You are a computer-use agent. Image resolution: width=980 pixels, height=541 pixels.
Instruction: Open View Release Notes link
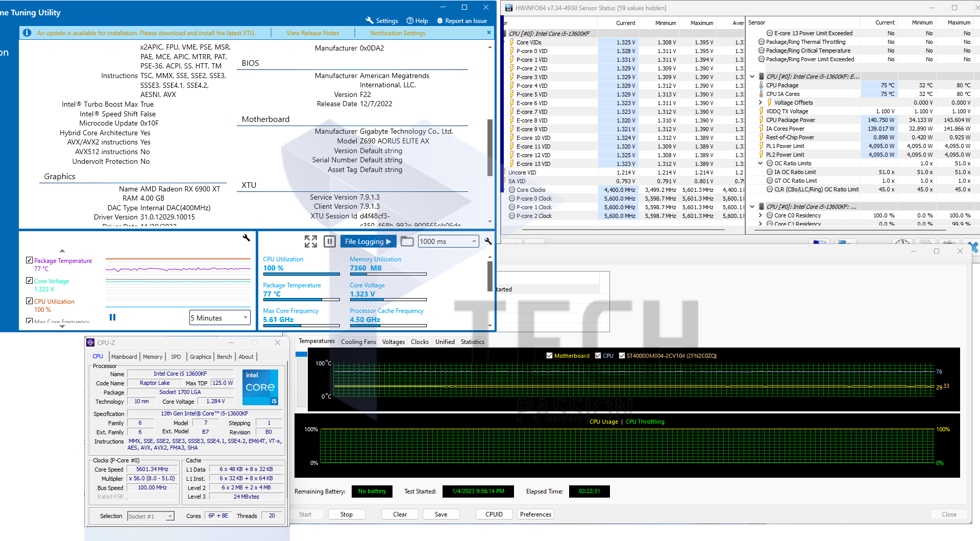coord(312,33)
